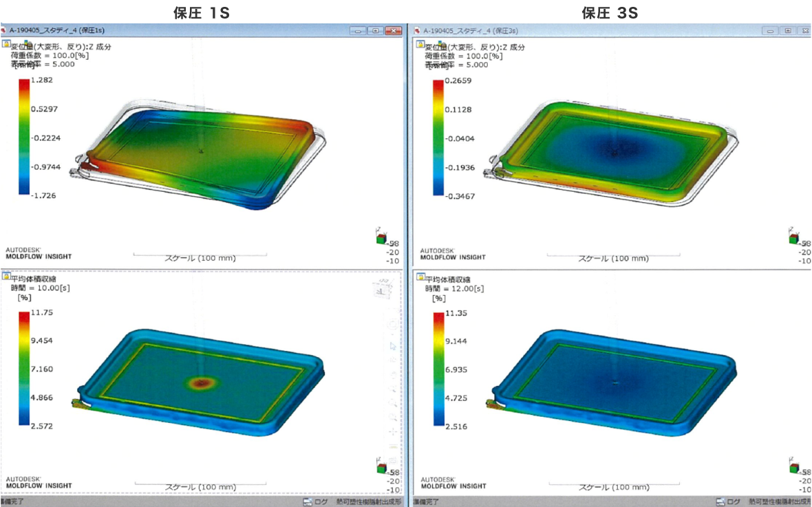Screen dimensions: 812x507
Task: Click the axis triad cube in the top-right pane
Action: pos(793,238)
